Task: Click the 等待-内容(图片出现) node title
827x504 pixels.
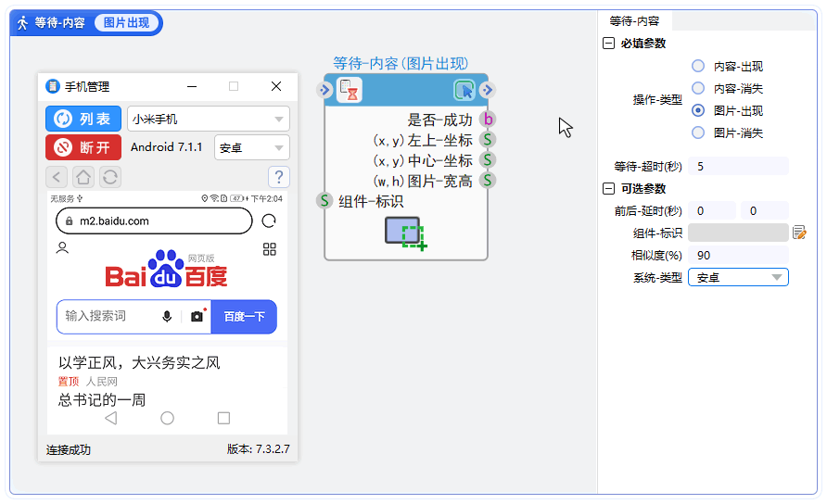Action: (x=401, y=63)
